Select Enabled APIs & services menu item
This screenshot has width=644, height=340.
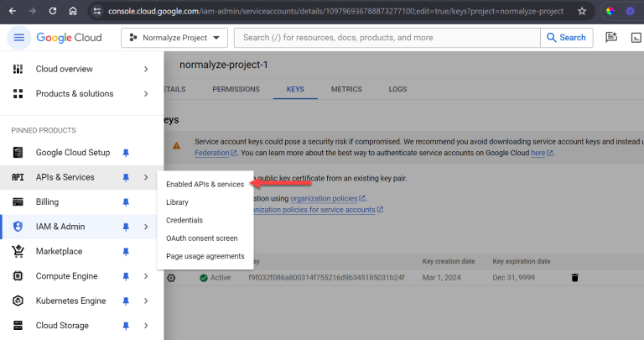(205, 184)
